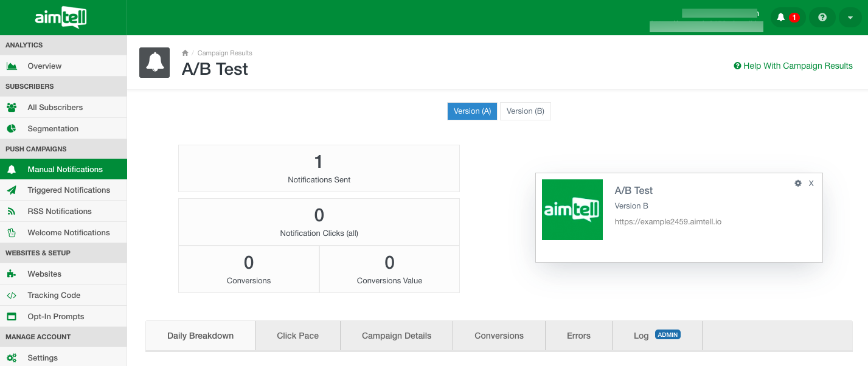
Task: Click the aimtell logo in the header
Action: click(x=61, y=18)
